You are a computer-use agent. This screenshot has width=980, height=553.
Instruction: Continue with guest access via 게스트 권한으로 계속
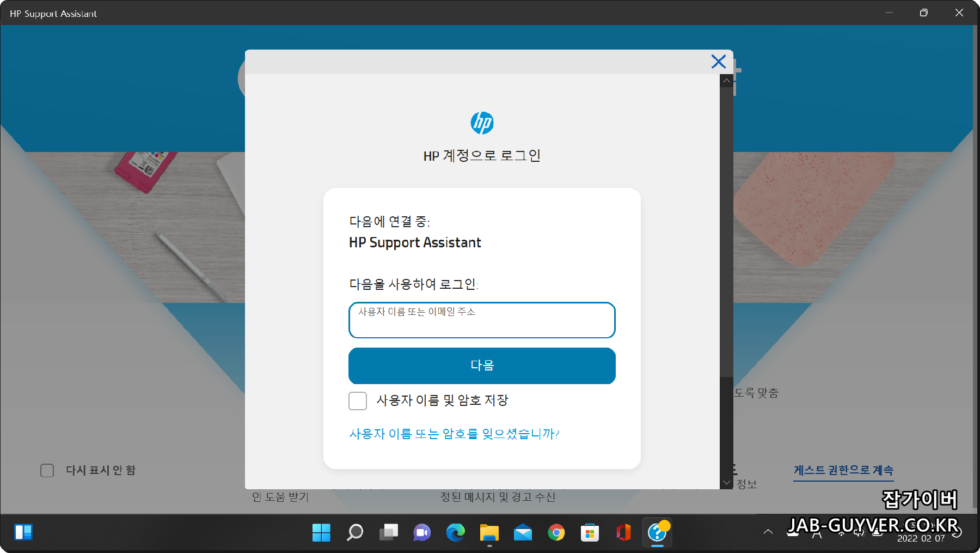[x=843, y=470]
